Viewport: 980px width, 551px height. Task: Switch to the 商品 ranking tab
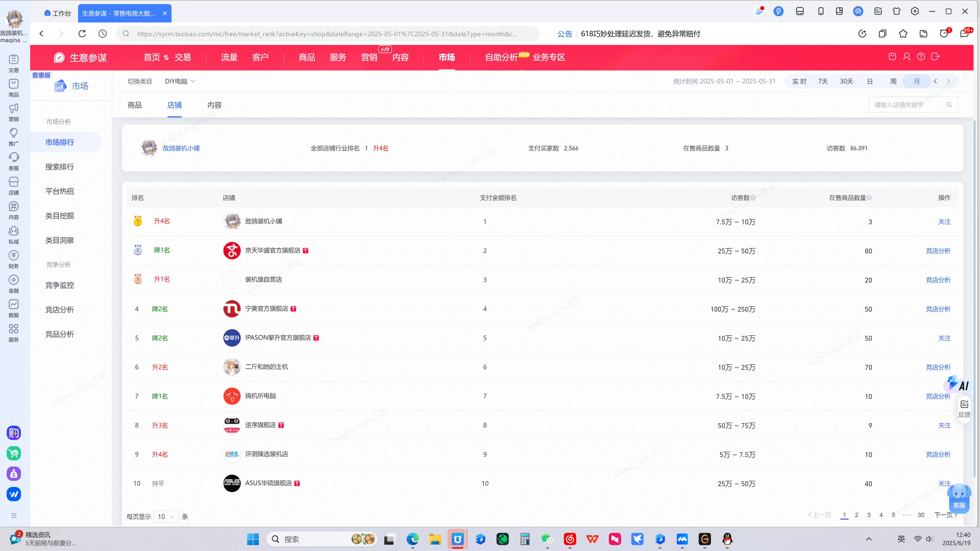pos(135,105)
